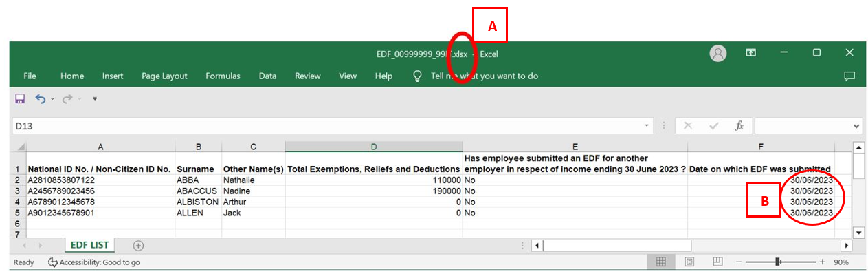Click the Tell me lightbulb icon
The width and height of the screenshot is (868, 274).
417,76
